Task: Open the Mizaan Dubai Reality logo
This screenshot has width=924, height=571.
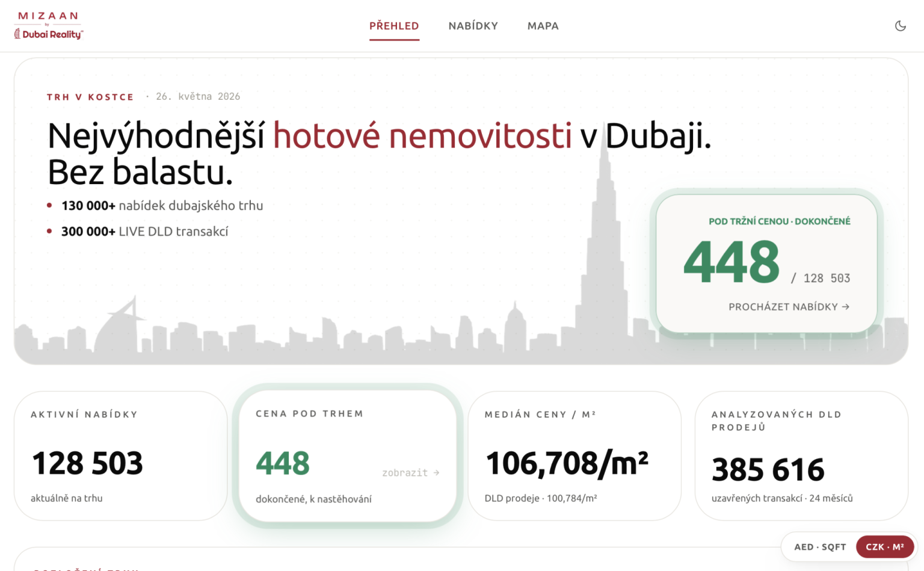Action: 49,26
